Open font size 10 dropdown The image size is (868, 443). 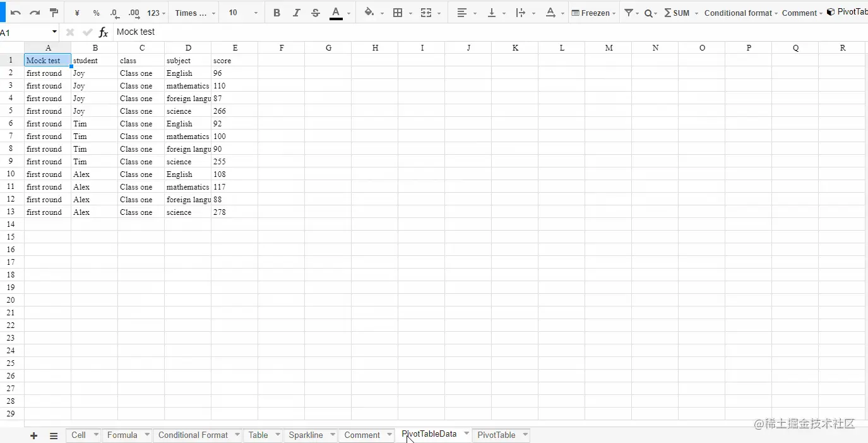click(x=243, y=13)
